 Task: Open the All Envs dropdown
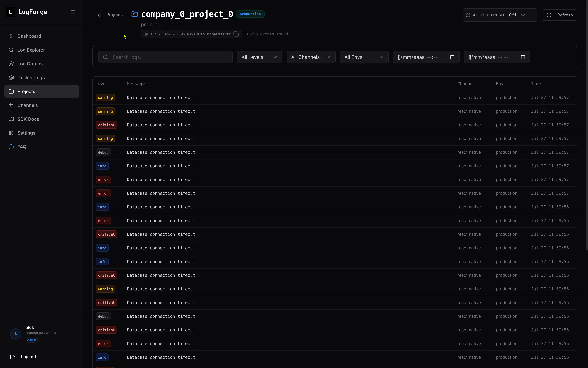tap(364, 57)
